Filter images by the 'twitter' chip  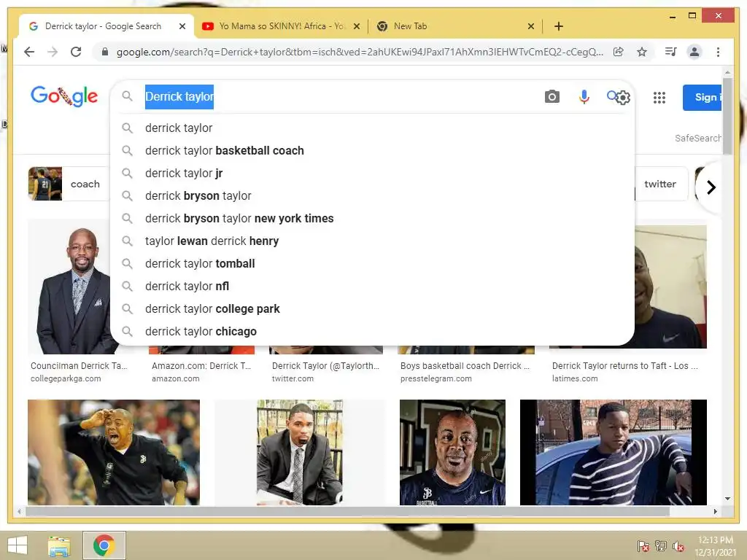tap(660, 184)
